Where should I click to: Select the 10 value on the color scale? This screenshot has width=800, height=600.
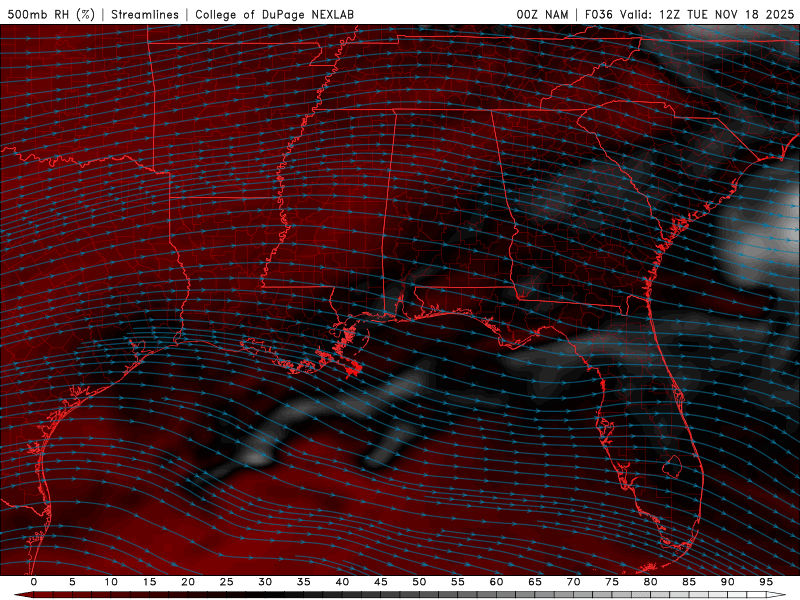(x=111, y=582)
